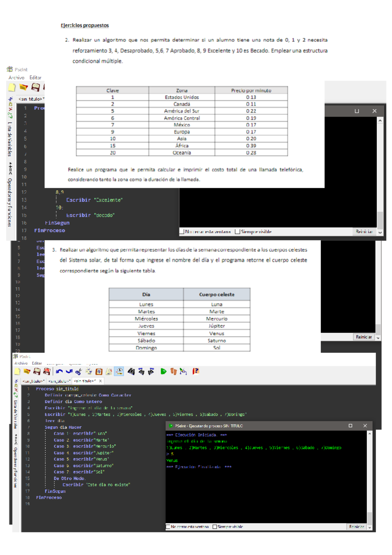Screen dimensions: 392x555
Task: Open the Archivo menu in bottom PSeInt window
Action: click(x=21, y=363)
